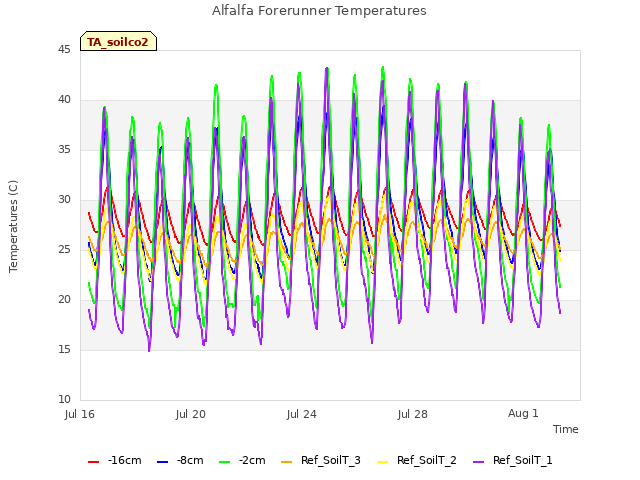The height and width of the screenshot is (480, 640).
Task: Click the yellow Ref_SoilT_2 legend marker
Action: tap(382, 462)
